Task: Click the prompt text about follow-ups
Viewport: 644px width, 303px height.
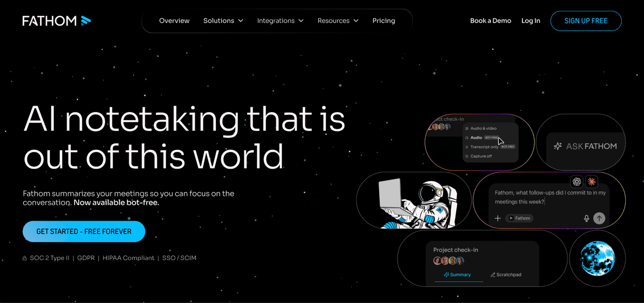Action: (550, 197)
